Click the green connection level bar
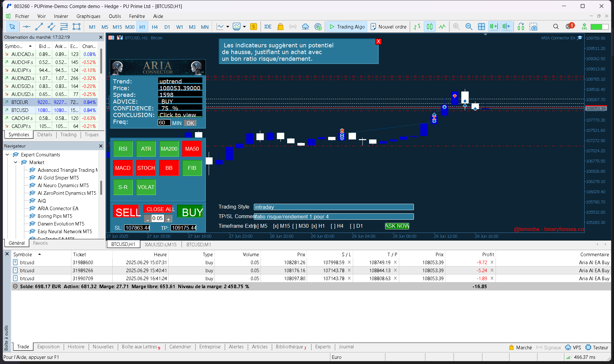Viewport: 614px width, 364px height. [x=599, y=27]
